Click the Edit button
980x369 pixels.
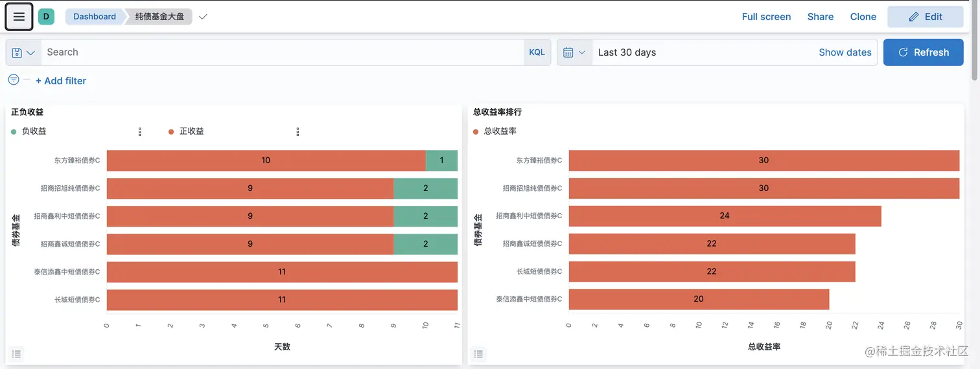(925, 17)
